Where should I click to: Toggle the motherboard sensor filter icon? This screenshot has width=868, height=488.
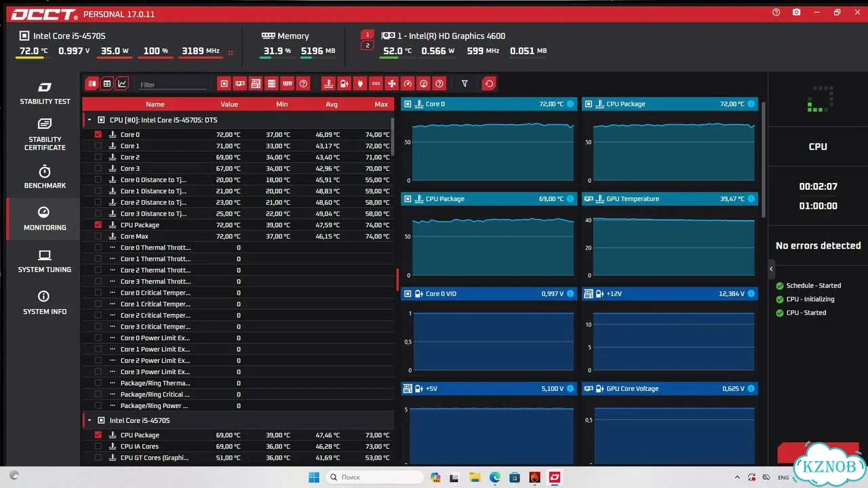256,83
